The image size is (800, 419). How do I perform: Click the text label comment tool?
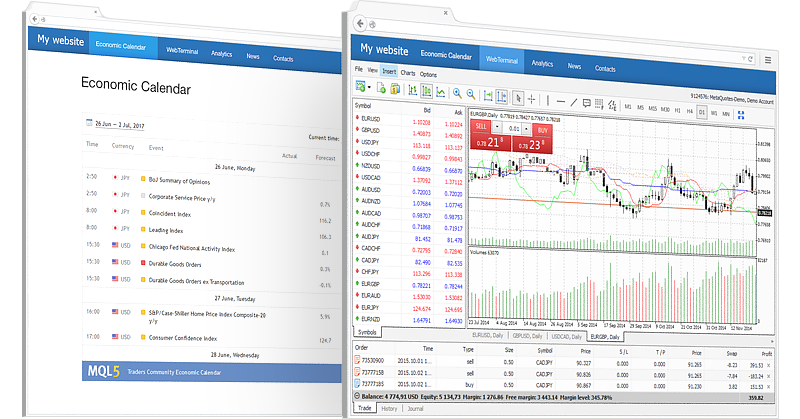click(x=588, y=101)
